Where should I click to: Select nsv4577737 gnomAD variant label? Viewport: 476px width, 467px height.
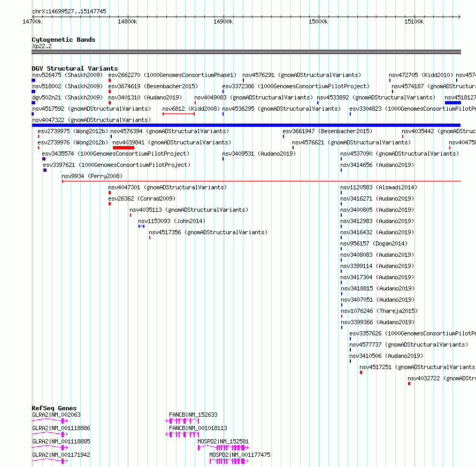409,344
